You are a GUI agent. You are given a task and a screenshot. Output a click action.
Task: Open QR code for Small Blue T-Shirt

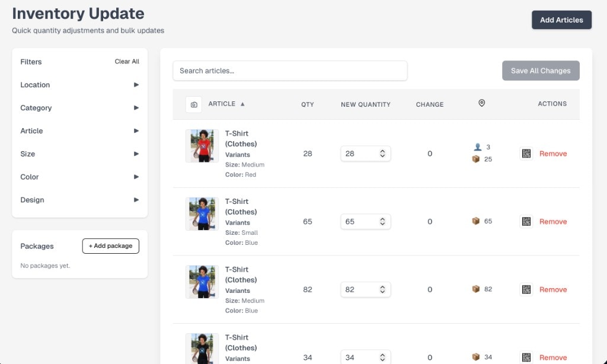point(526,222)
